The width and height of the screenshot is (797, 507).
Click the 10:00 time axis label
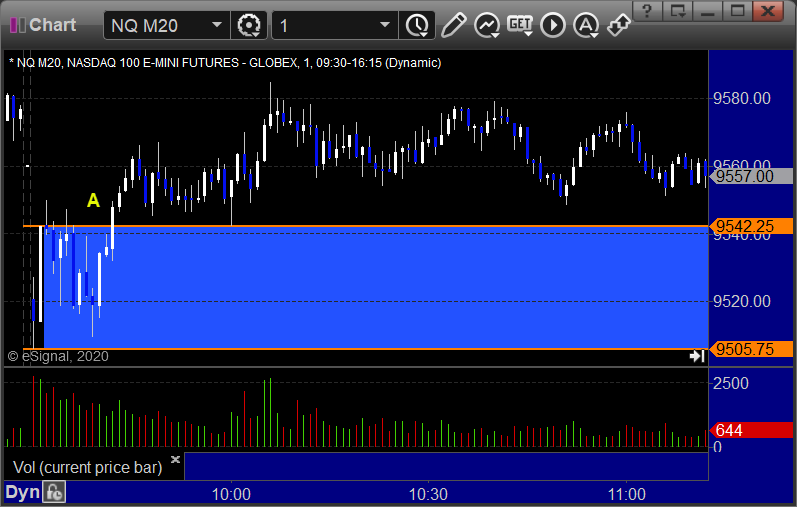[x=231, y=494]
